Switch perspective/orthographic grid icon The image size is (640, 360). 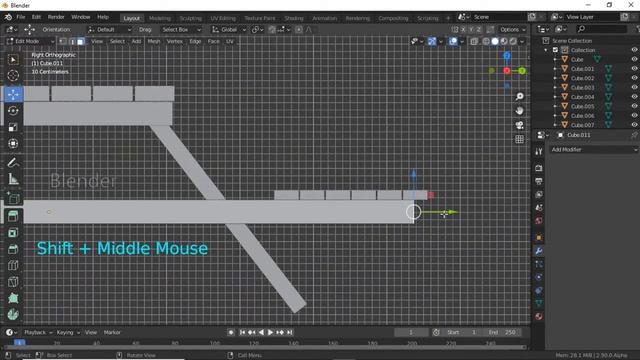[x=519, y=139]
